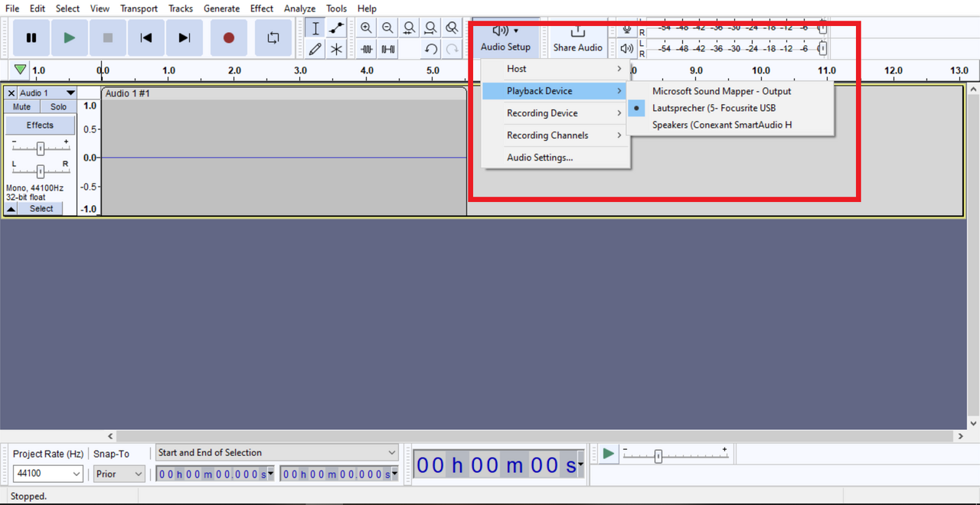
Task: Open the Audio Setup dropdown
Action: (505, 37)
